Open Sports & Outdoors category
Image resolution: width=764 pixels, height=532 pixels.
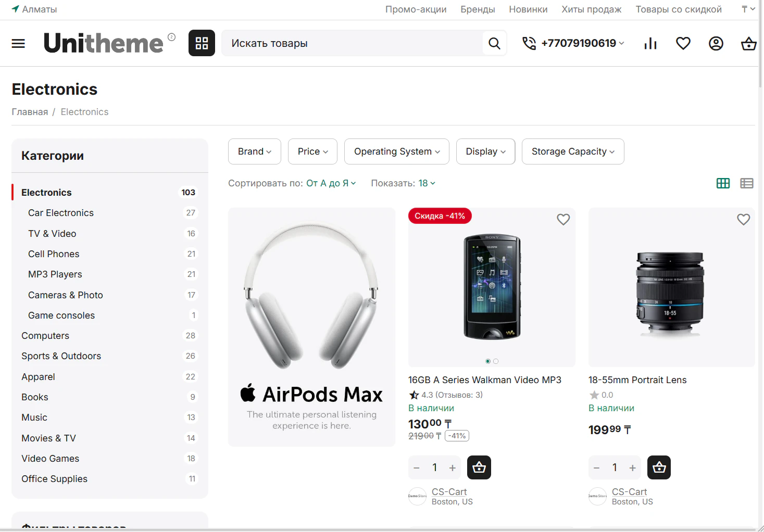(x=61, y=356)
